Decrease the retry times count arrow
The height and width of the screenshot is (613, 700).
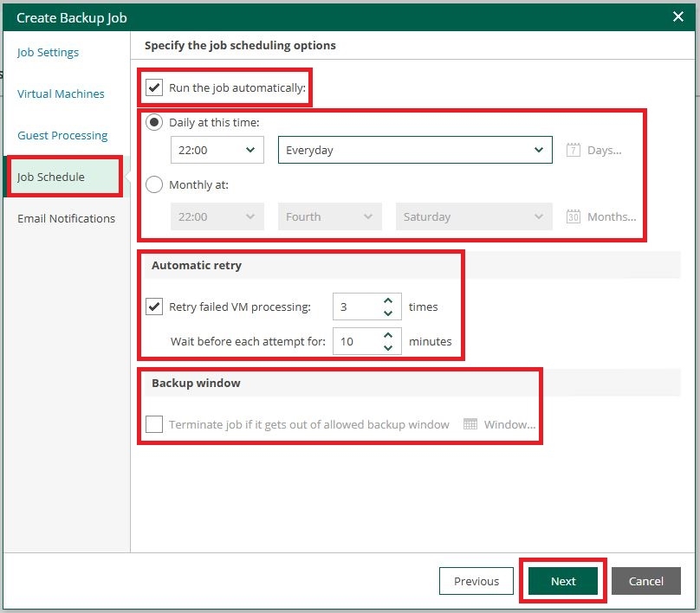388,313
